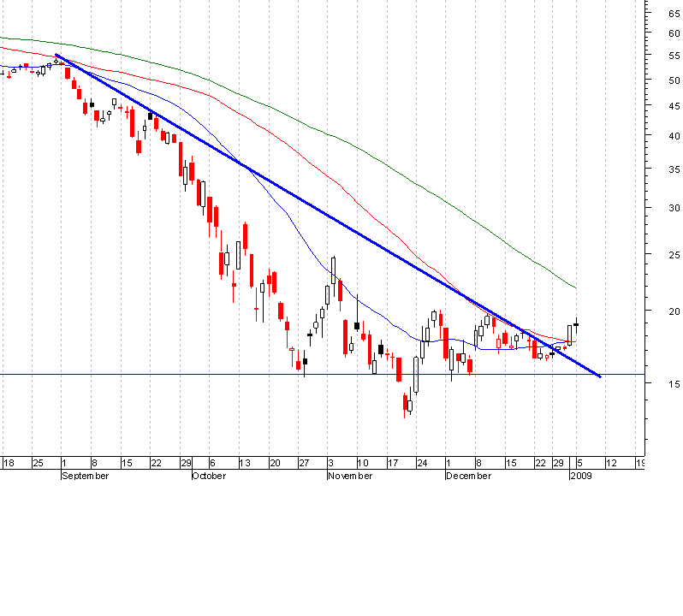Click the 25 date label before September

(38, 463)
